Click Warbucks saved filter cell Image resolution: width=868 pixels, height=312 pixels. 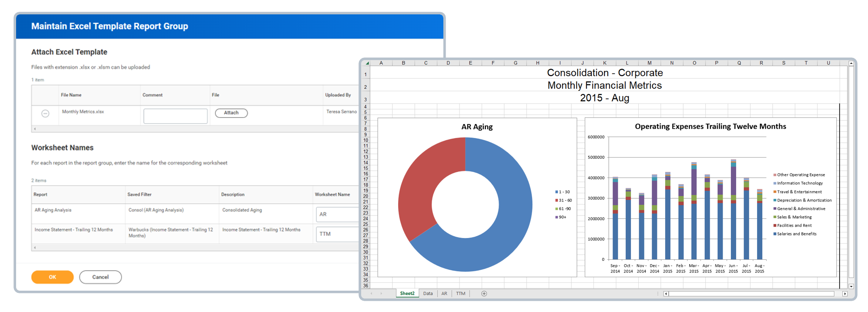tap(171, 233)
